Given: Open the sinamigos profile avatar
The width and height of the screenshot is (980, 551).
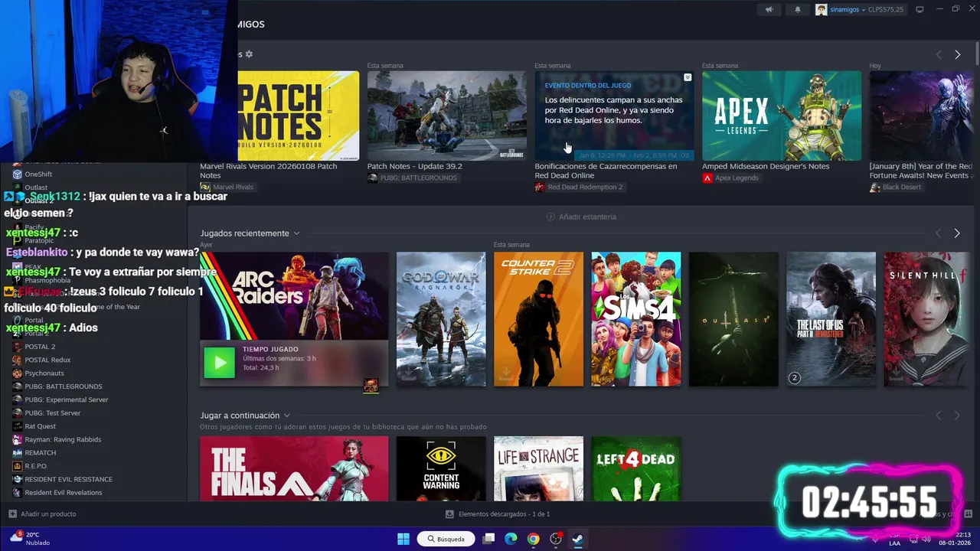Looking at the screenshot, I should [x=822, y=9].
